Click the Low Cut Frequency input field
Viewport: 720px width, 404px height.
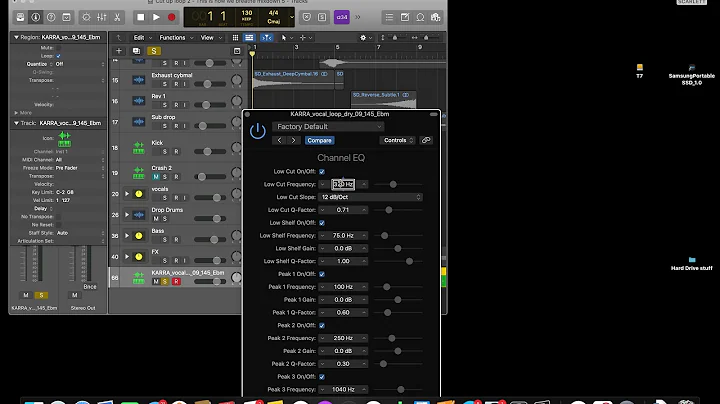[x=343, y=185]
